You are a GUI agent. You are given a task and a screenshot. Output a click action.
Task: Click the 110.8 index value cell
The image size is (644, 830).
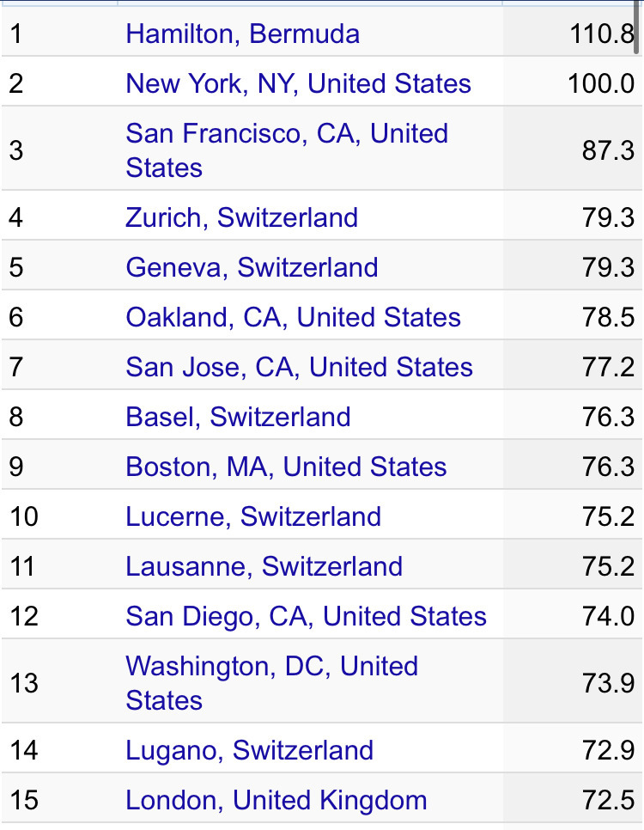point(601,34)
